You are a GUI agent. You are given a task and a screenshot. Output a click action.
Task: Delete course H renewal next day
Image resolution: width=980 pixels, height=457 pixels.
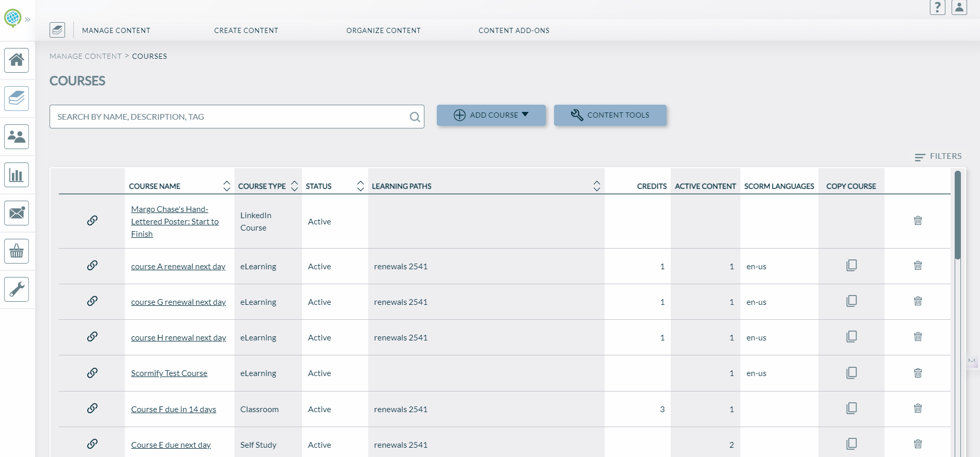[x=918, y=337]
